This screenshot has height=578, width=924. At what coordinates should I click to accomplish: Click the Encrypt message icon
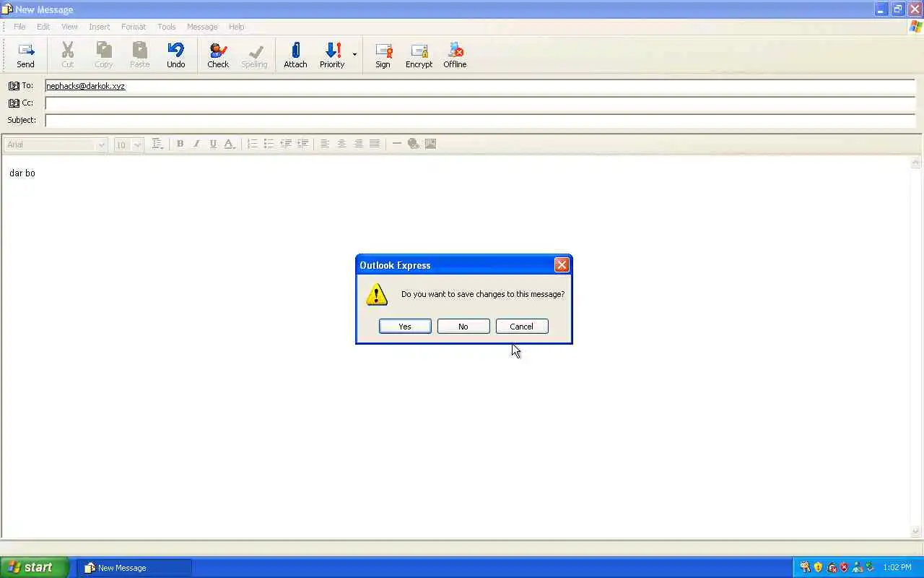click(x=419, y=50)
